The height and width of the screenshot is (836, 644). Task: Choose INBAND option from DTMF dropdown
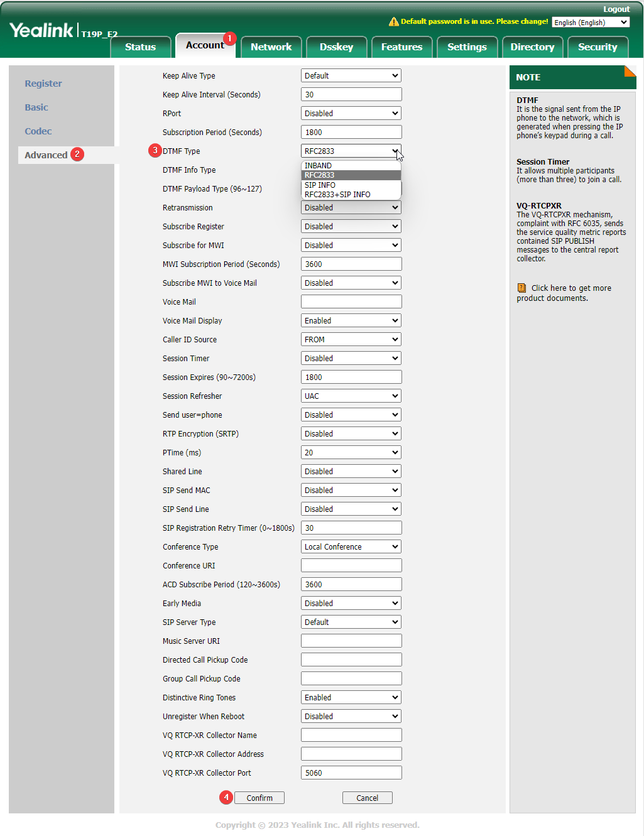[318, 166]
